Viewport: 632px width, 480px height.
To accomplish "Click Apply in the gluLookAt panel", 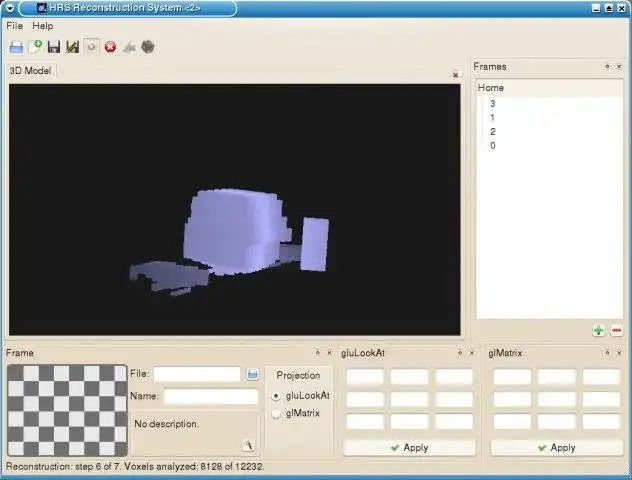I will point(410,448).
